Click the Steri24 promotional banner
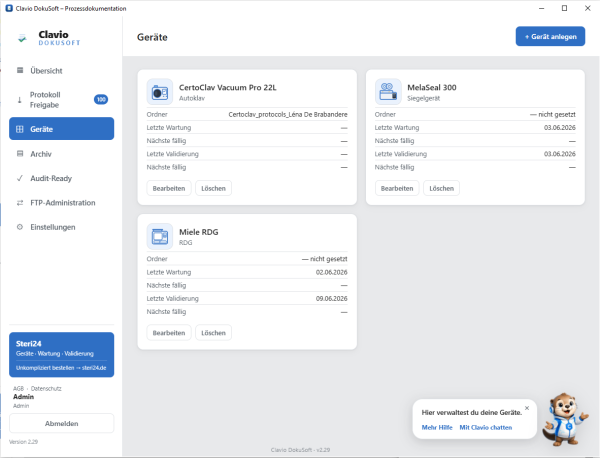The height and width of the screenshot is (458, 600). click(61, 355)
